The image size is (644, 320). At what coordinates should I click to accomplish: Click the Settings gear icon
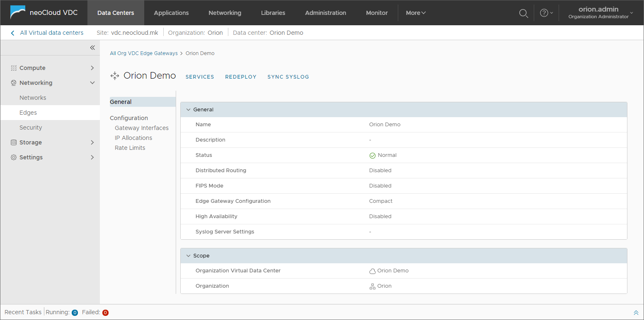pyautogui.click(x=14, y=157)
